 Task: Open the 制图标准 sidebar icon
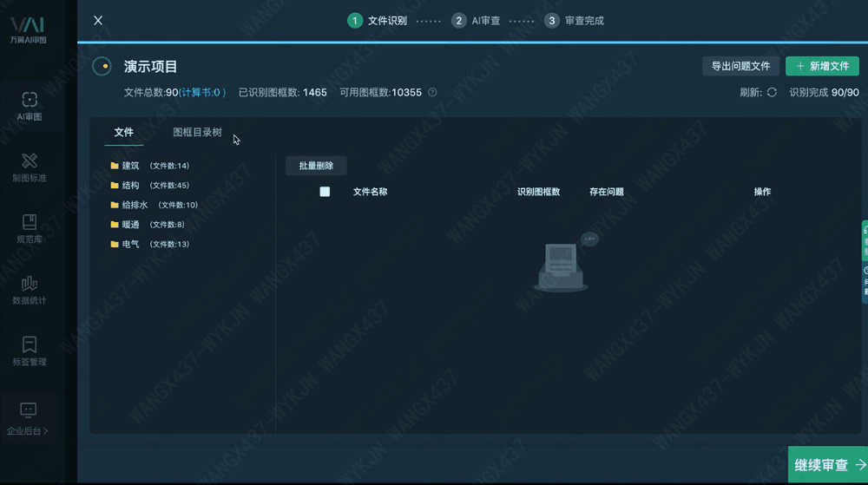point(30,167)
